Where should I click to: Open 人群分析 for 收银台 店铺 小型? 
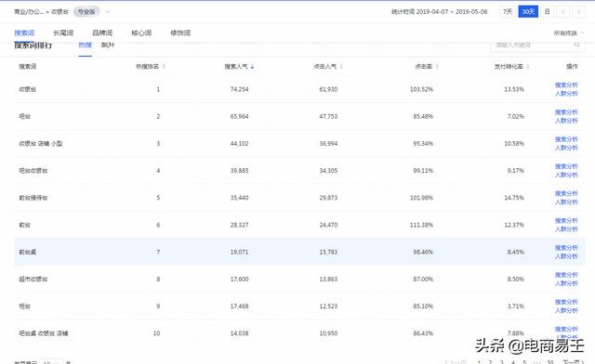point(566,148)
